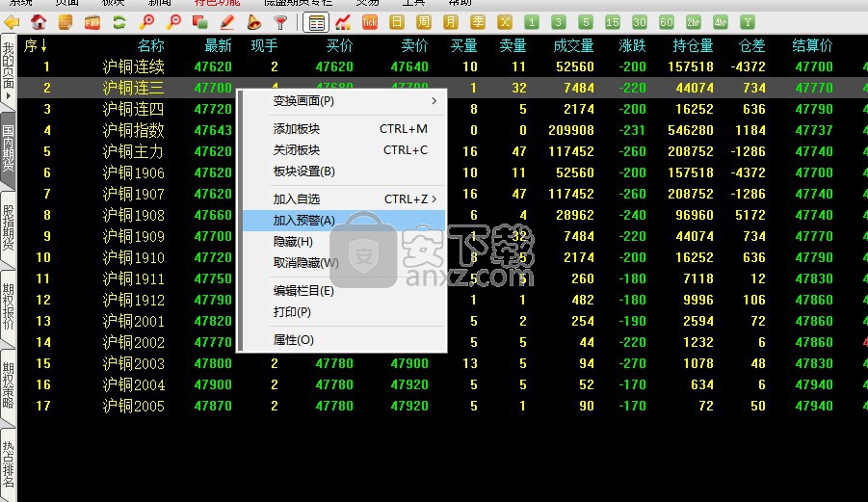Select the monthly 月 period icon

pyautogui.click(x=451, y=23)
